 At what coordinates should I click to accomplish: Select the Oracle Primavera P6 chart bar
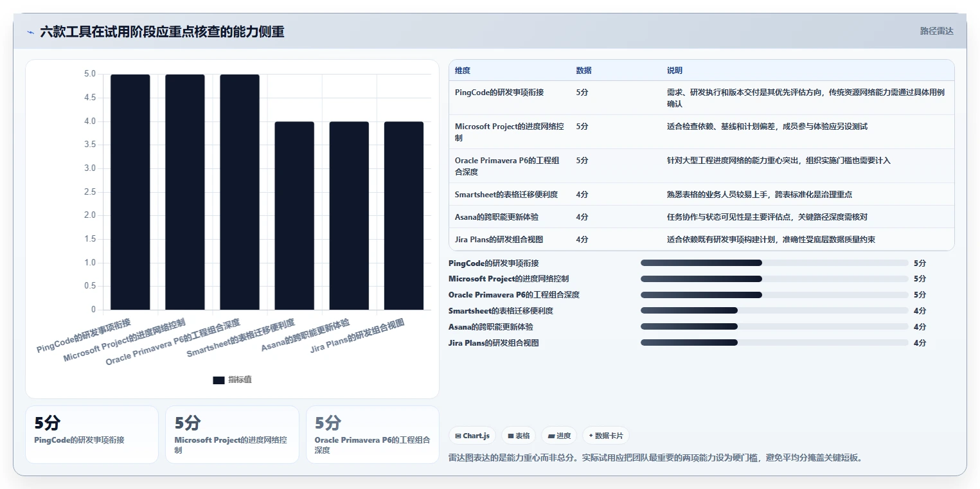tap(240, 192)
